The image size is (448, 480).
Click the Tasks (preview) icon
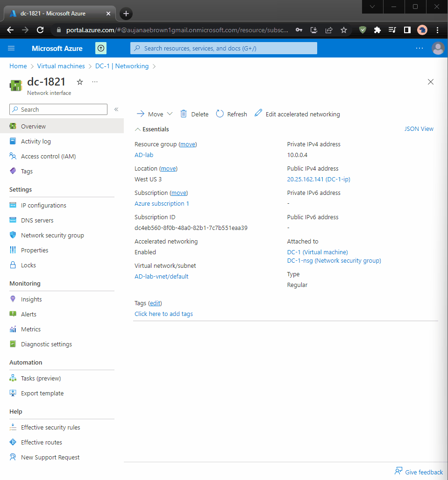(13, 378)
